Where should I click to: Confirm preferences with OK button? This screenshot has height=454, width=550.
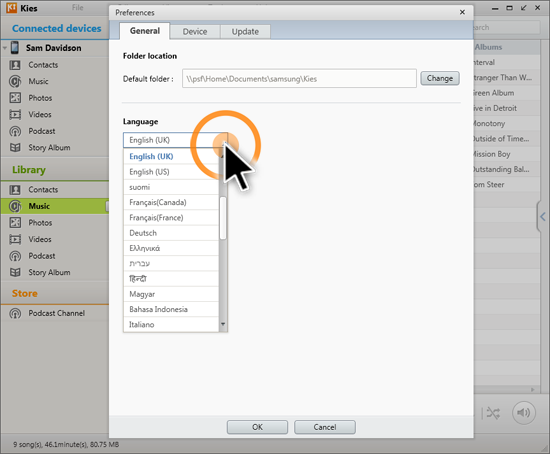tap(257, 427)
